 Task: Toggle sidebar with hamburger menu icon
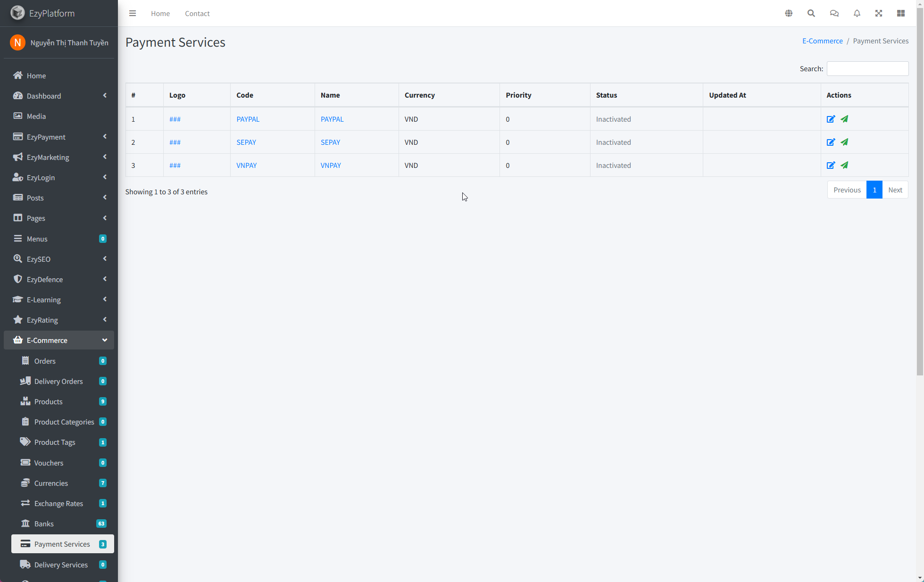click(x=133, y=13)
